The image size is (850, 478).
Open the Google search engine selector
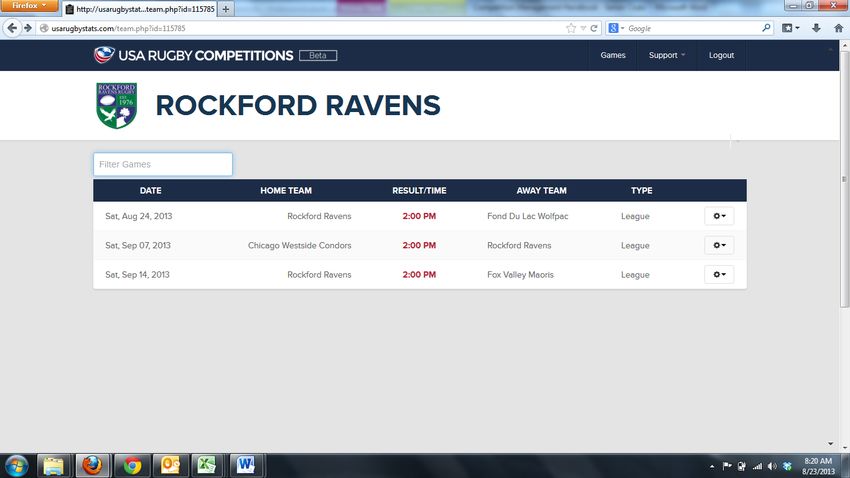pos(616,28)
